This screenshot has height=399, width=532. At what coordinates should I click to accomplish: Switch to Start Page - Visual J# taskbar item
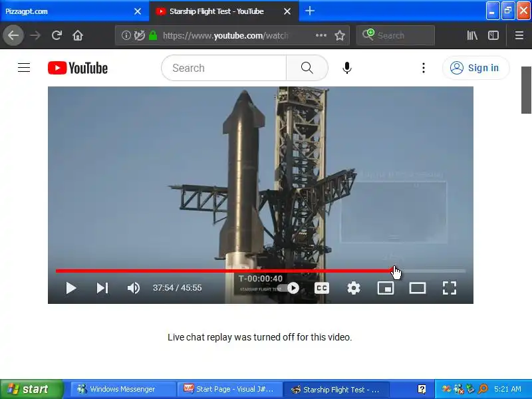pyautogui.click(x=230, y=389)
